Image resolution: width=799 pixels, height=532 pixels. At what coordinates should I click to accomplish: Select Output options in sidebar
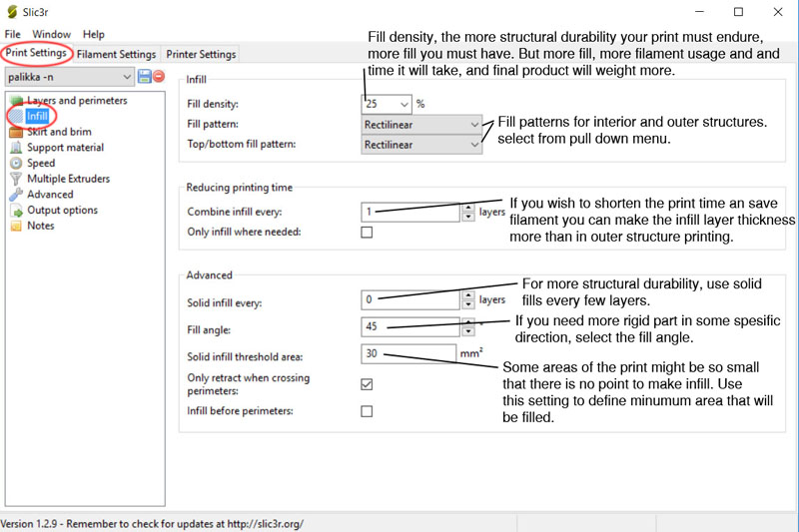[62, 211]
